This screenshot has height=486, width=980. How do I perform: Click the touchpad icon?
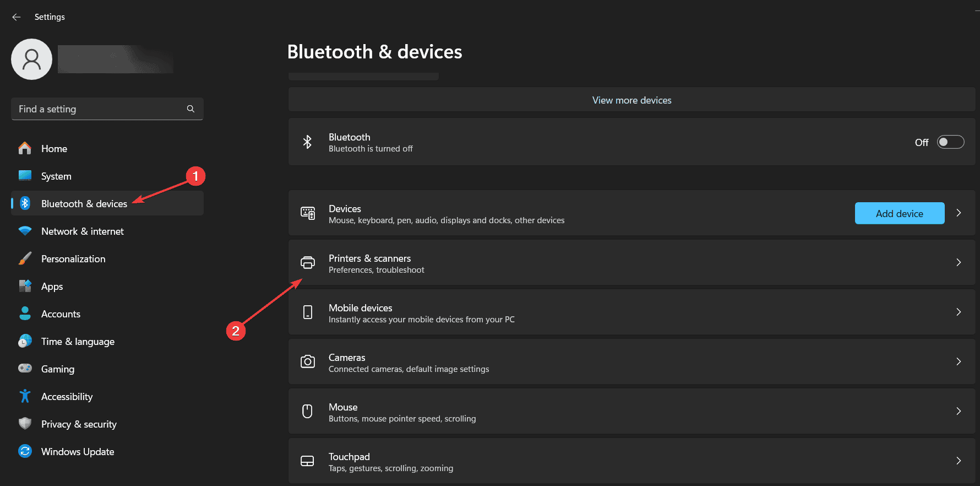(307, 461)
